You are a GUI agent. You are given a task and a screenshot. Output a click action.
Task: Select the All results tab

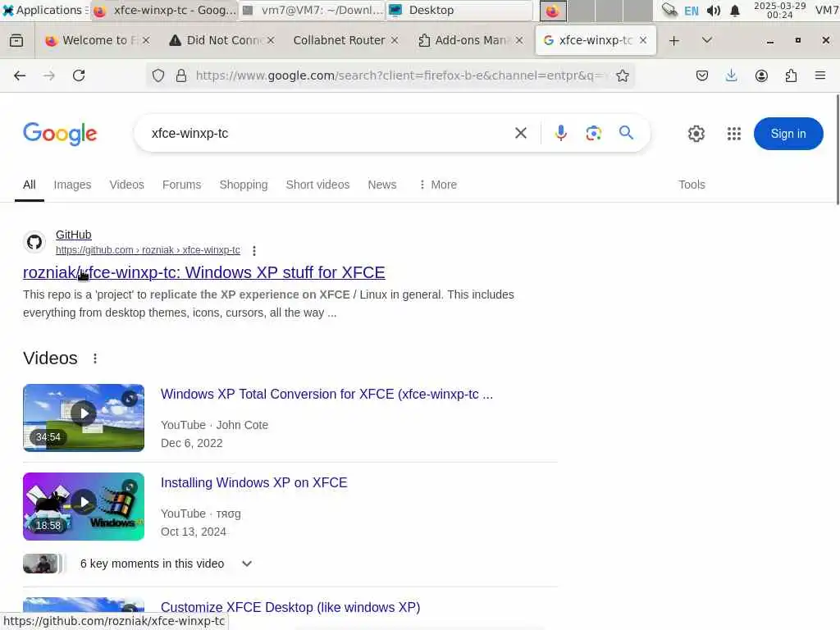[x=30, y=185]
